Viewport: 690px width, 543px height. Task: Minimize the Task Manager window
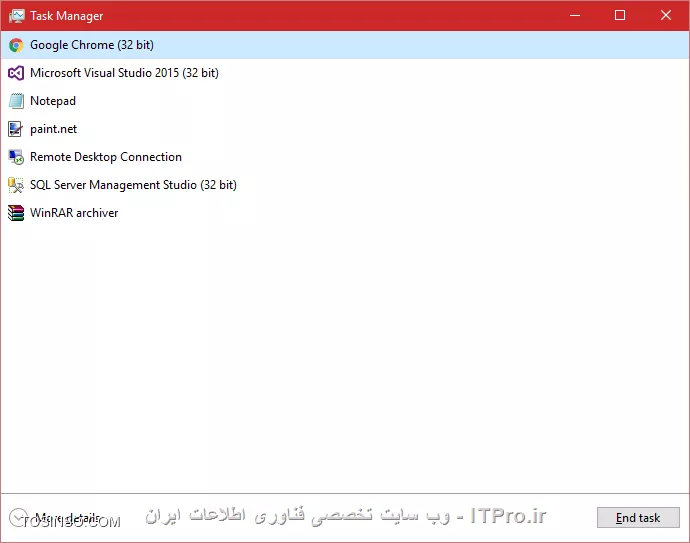pyautogui.click(x=575, y=15)
